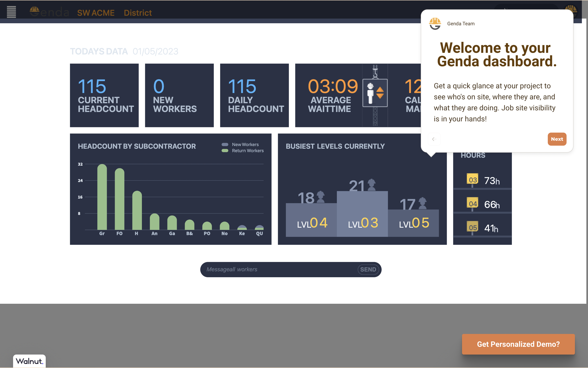Click the 01/05/2023 date text
This screenshot has height=368, width=588.
tap(155, 51)
